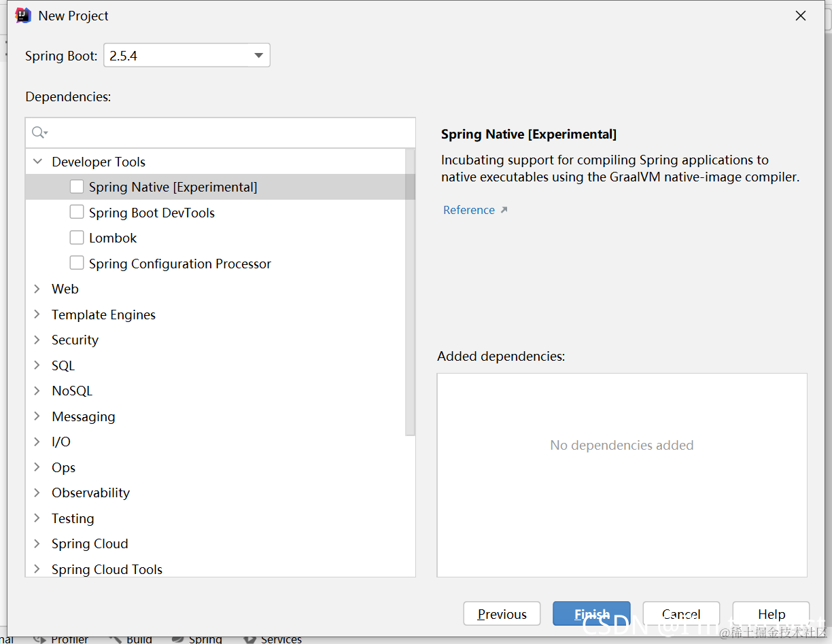Expand the Web category
Screen dimensions: 832x644
(x=37, y=289)
